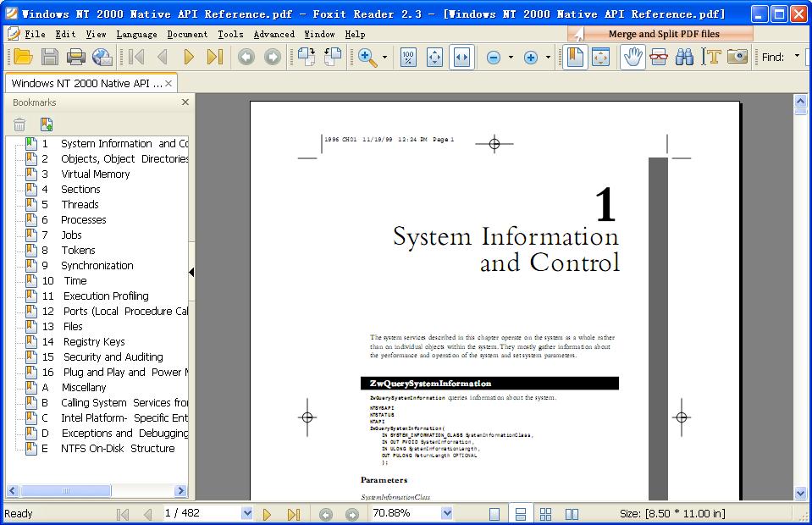Click the document scroll down arrow
812x525 pixels.
point(800,494)
